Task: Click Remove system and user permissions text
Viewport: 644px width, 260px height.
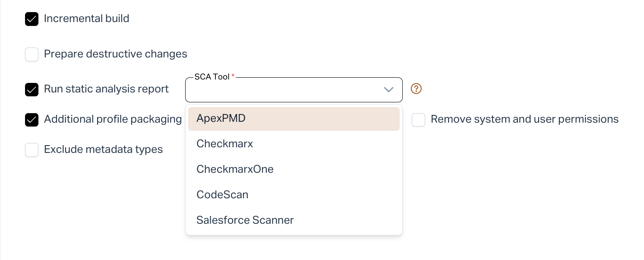Action: (524, 120)
